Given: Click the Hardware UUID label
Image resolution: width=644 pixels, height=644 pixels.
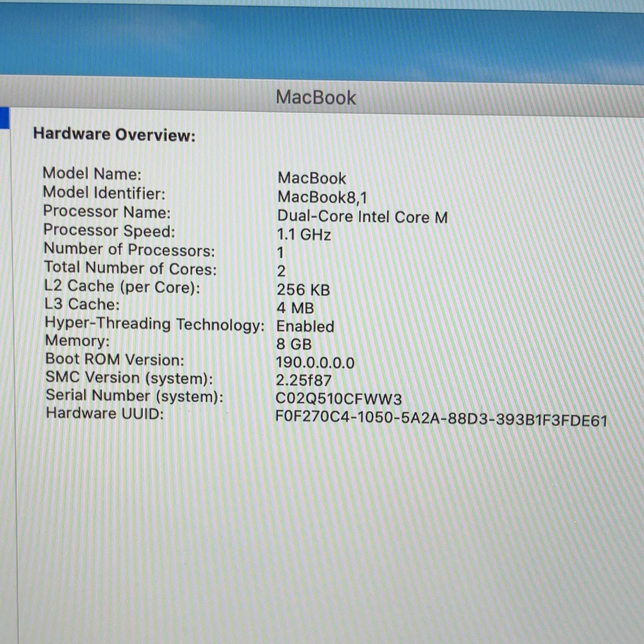Looking at the screenshot, I should (105, 414).
